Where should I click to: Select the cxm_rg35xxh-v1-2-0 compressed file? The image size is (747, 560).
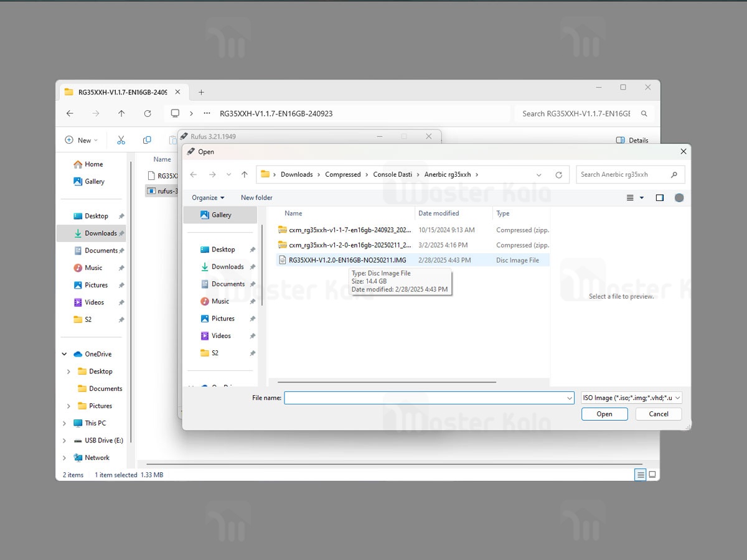[413, 245]
